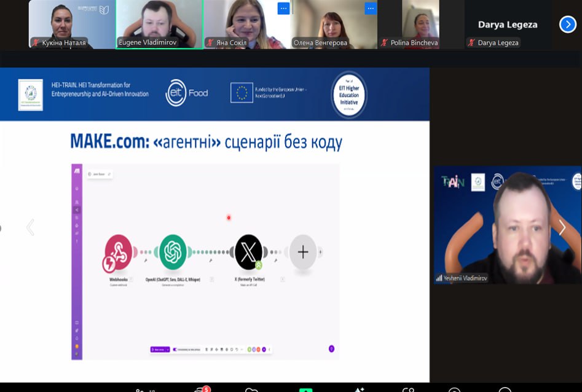Open Zoom chat with 5 unread badge
582x392 pixels.
click(x=202, y=390)
